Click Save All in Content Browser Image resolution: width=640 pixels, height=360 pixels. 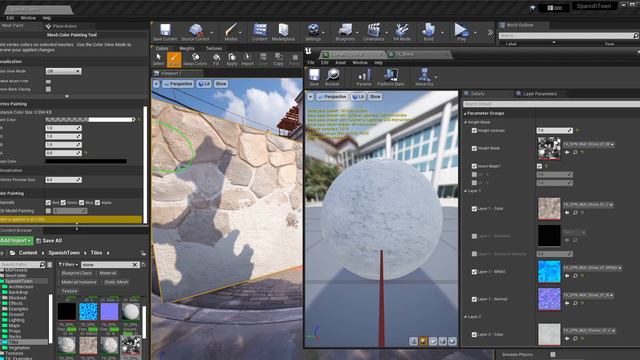49,241
